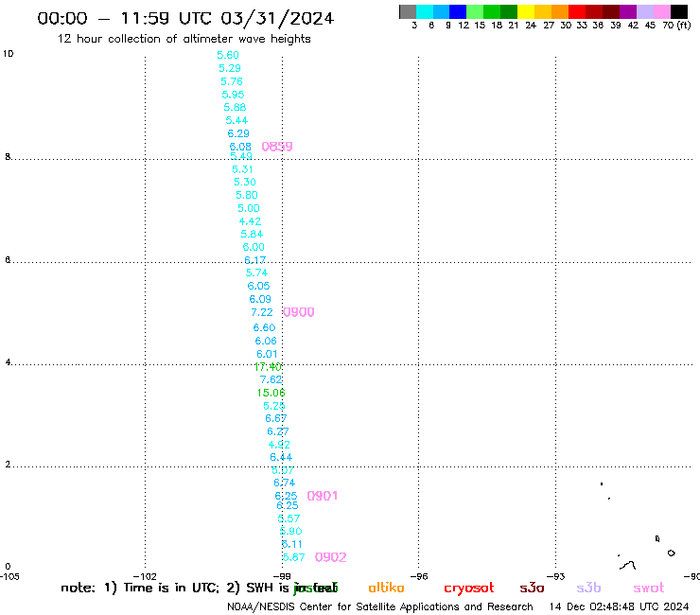The image size is (700, 615).
Task: Select the 5.84 wave height reading
Action: (252, 234)
